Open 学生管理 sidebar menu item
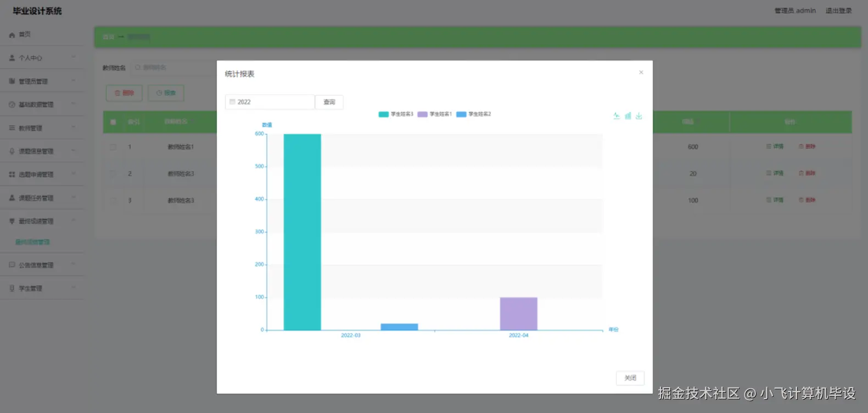The image size is (868, 413). pos(42,288)
